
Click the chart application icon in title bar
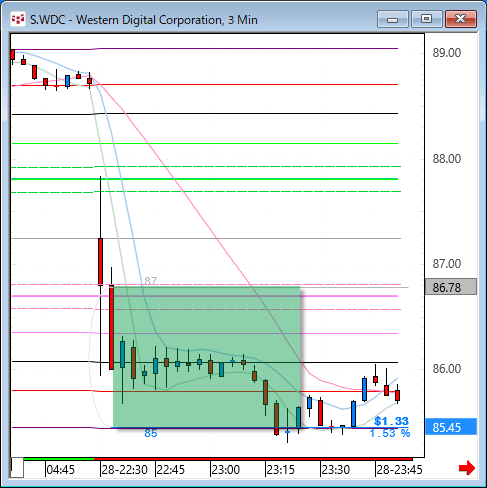[x=18, y=19]
